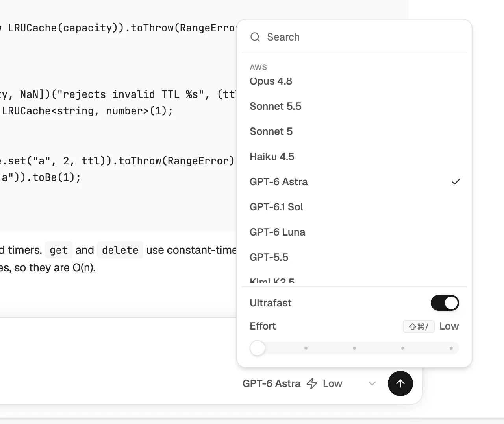This screenshot has height=424, width=504.
Task: Click the code line with LRUCache<string, number>(1)
Action: 87,111
